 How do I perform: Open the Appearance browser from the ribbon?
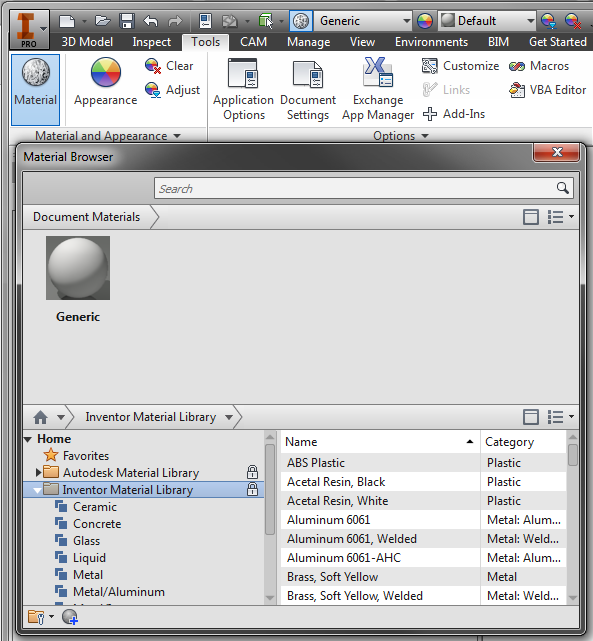[105, 82]
